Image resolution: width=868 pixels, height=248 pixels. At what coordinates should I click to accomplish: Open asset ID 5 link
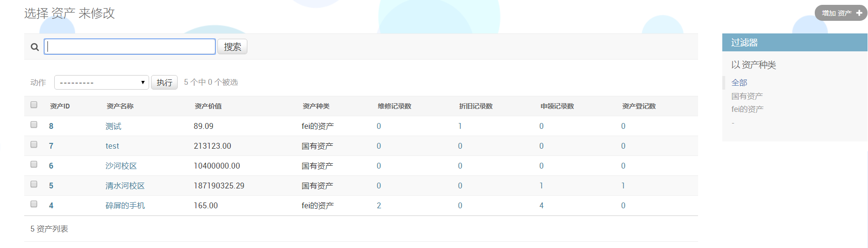pos(51,186)
